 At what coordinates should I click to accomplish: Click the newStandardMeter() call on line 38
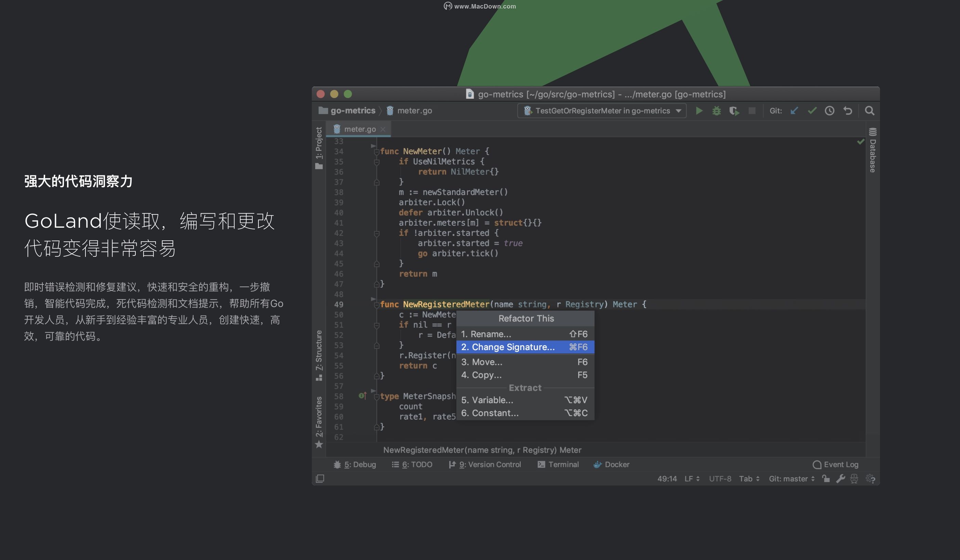point(465,192)
